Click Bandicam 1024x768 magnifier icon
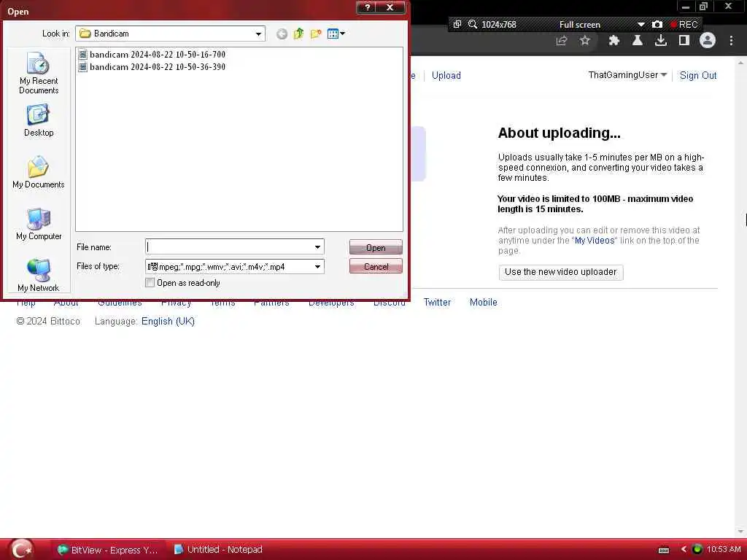 click(x=473, y=24)
